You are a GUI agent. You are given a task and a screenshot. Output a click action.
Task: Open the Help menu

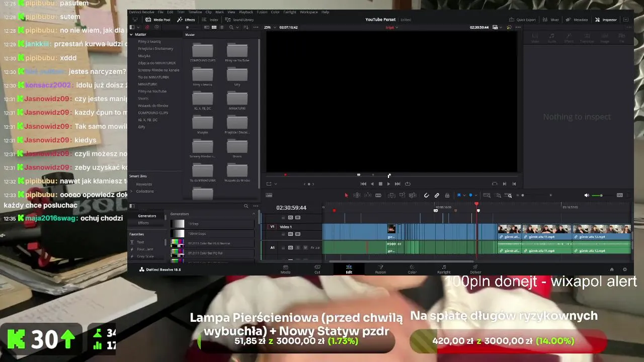(x=326, y=12)
